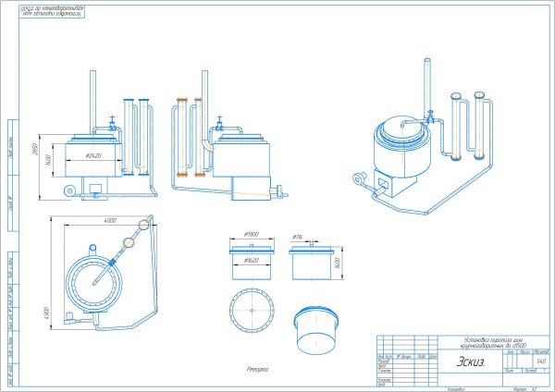Select the 'Реторта' caption label
The image size is (555, 392).
pyautogui.click(x=256, y=368)
